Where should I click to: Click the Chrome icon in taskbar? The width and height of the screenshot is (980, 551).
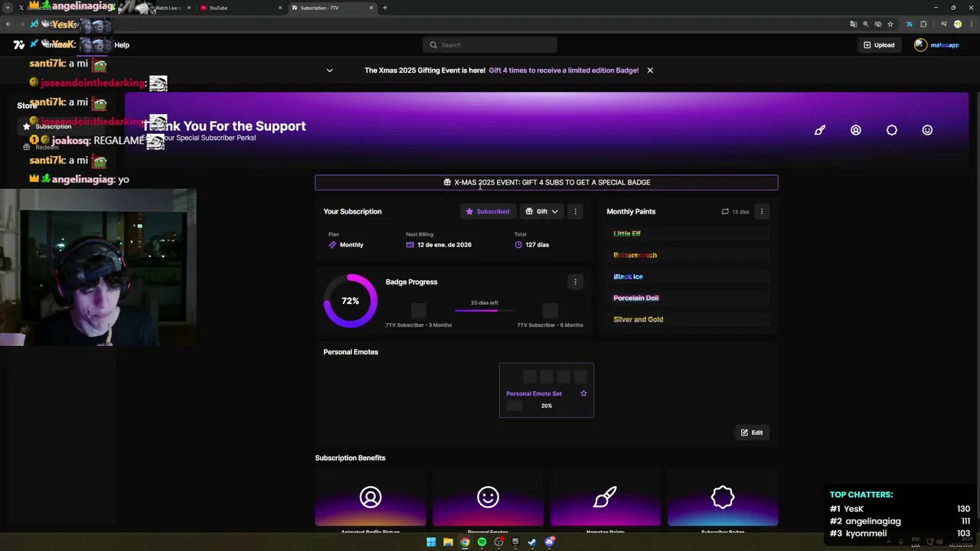tap(465, 542)
